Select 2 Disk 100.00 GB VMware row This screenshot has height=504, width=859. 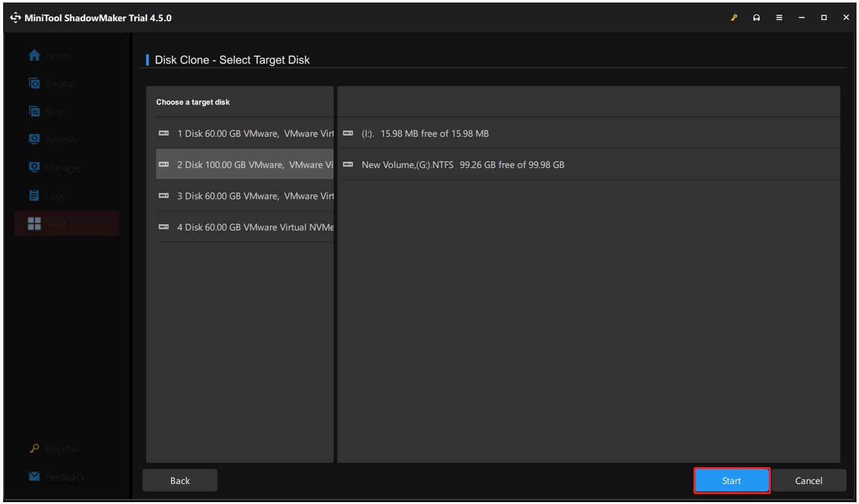click(x=245, y=164)
